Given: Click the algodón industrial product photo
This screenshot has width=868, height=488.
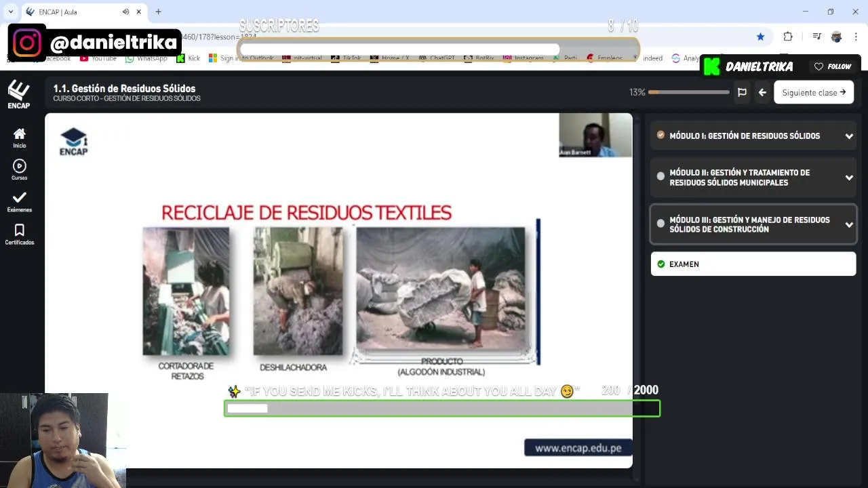Looking at the screenshot, I should click(441, 289).
